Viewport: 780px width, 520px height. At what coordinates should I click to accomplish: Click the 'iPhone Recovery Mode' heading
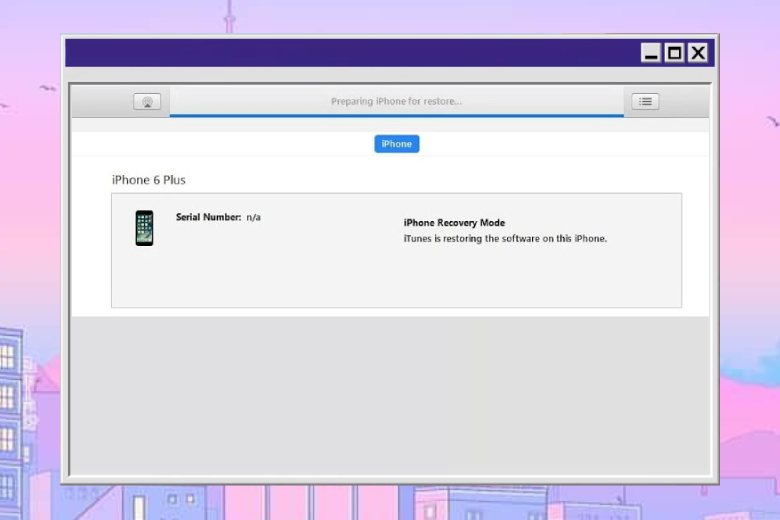pyautogui.click(x=454, y=222)
